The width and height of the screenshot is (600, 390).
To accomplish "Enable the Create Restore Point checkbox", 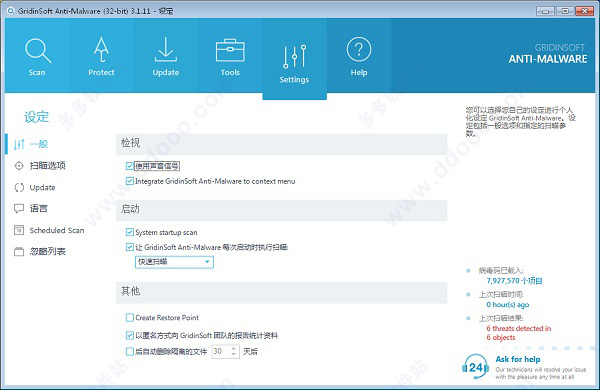I will coord(130,318).
